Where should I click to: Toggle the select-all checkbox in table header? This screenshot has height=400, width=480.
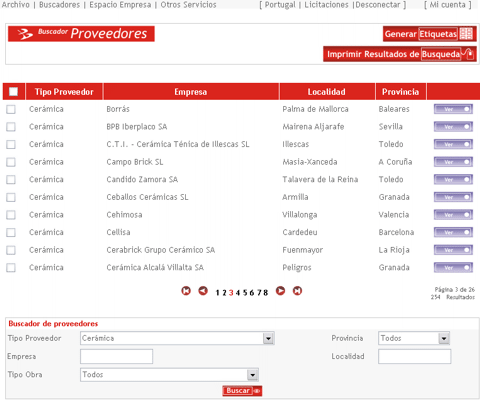[13, 92]
